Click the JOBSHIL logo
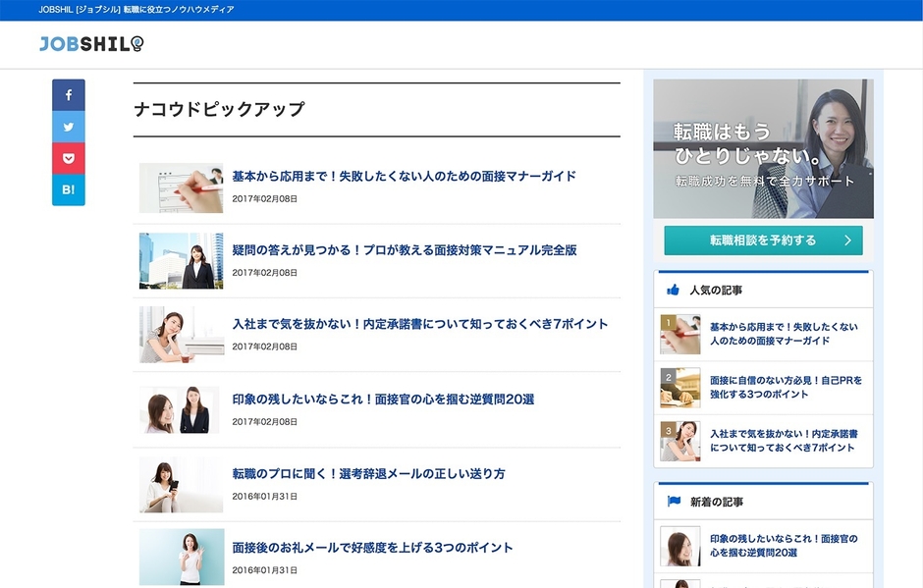The height and width of the screenshot is (588, 923). click(91, 44)
